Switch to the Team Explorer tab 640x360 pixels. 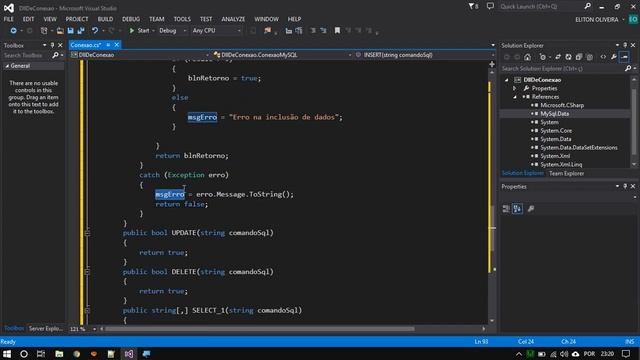coord(566,173)
